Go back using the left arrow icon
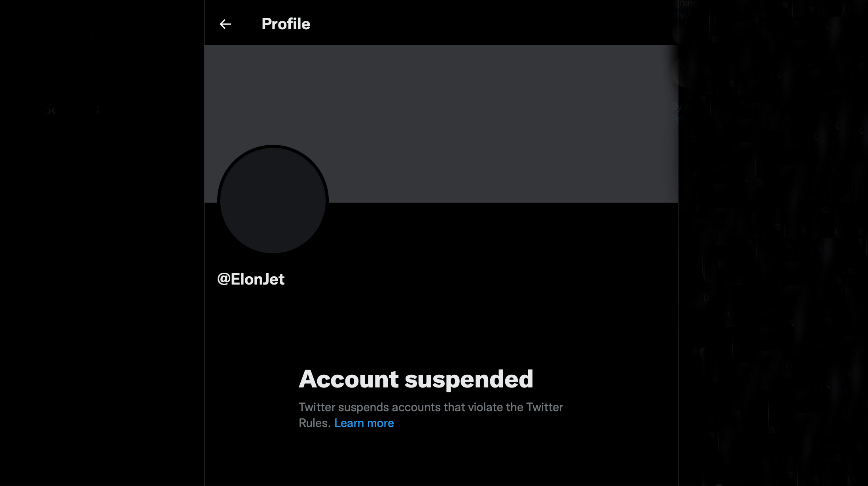 [225, 24]
